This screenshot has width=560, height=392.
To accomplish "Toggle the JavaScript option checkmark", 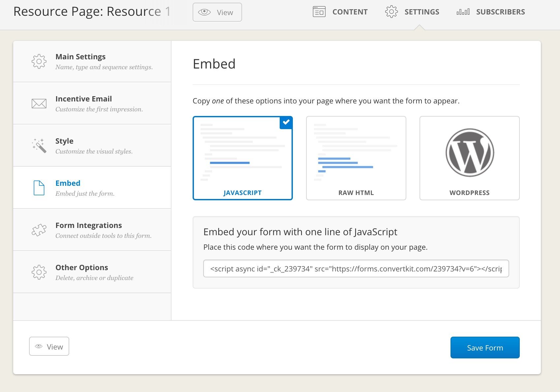I will point(286,123).
